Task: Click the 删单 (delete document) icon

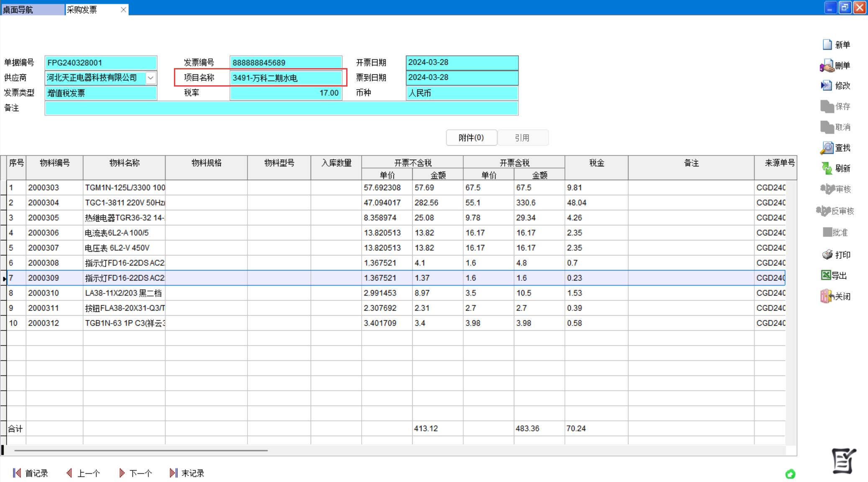Action: (x=827, y=66)
